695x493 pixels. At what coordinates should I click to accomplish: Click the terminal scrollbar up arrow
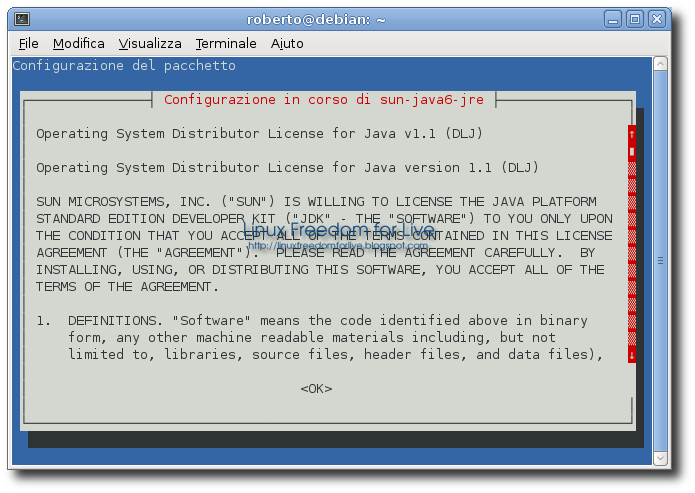tap(660, 64)
